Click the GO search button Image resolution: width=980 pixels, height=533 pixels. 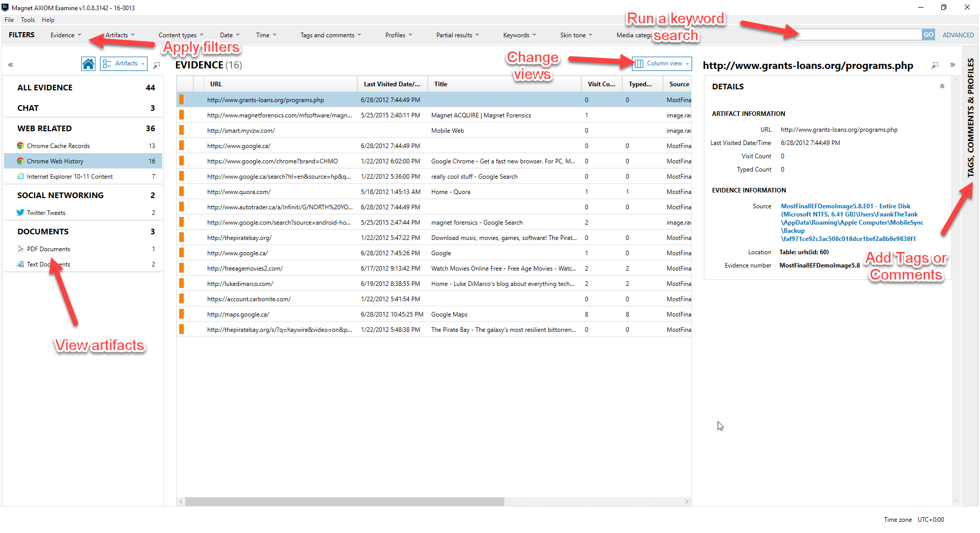click(928, 35)
